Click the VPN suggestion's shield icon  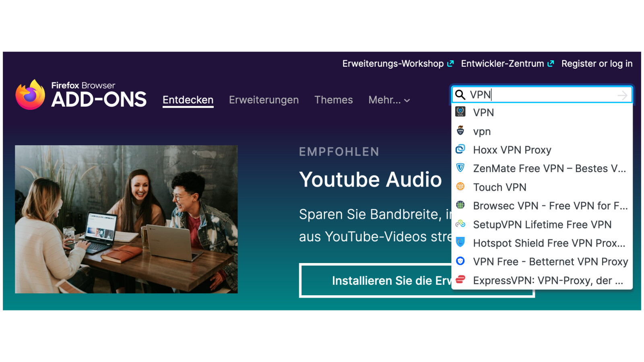pos(460,112)
